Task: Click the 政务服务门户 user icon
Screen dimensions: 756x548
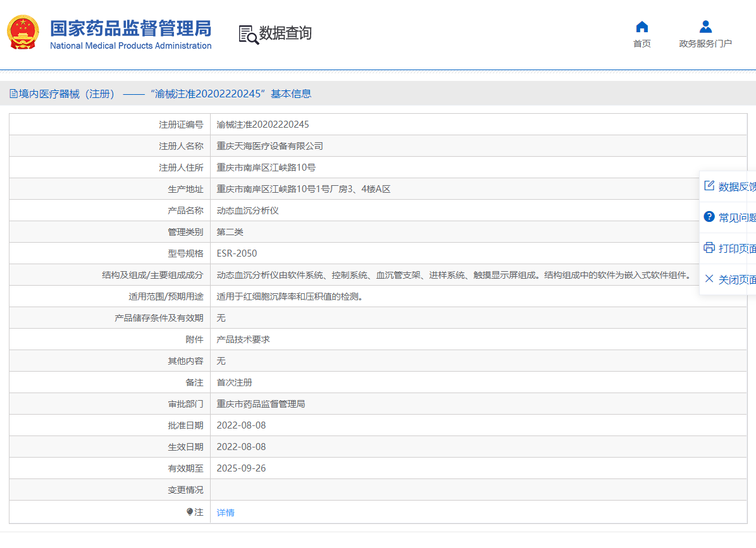Action: pyautogui.click(x=705, y=27)
